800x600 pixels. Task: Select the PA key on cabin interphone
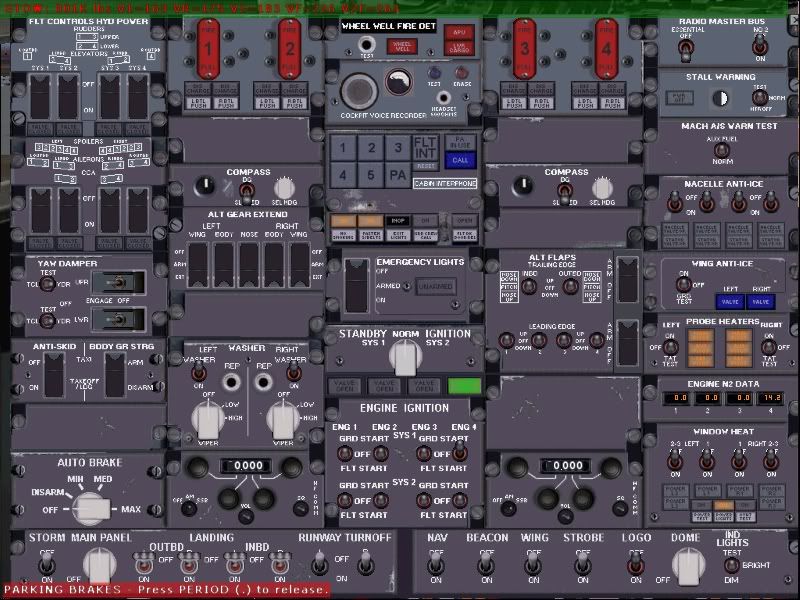(398, 176)
